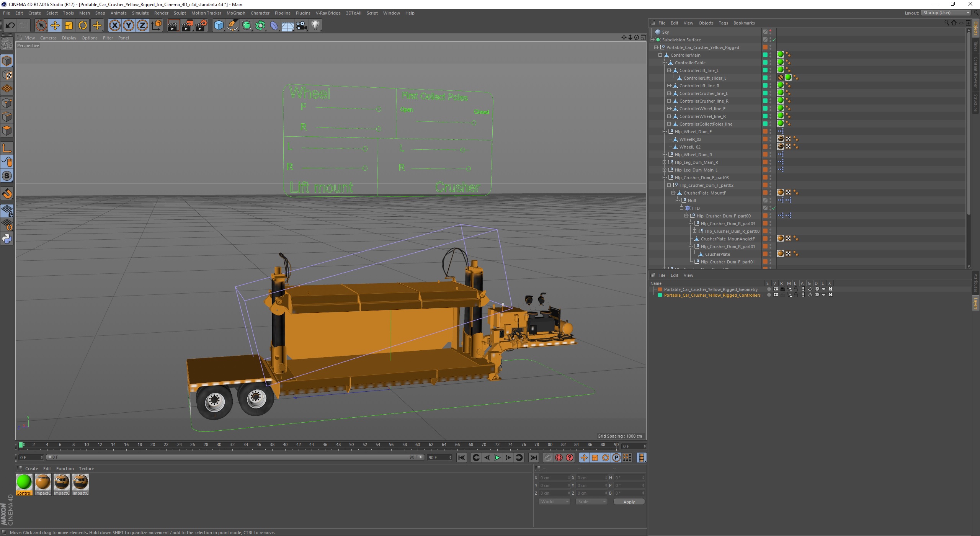Select the Move tool in toolbar
This screenshot has width=980, height=536.
[x=55, y=25]
